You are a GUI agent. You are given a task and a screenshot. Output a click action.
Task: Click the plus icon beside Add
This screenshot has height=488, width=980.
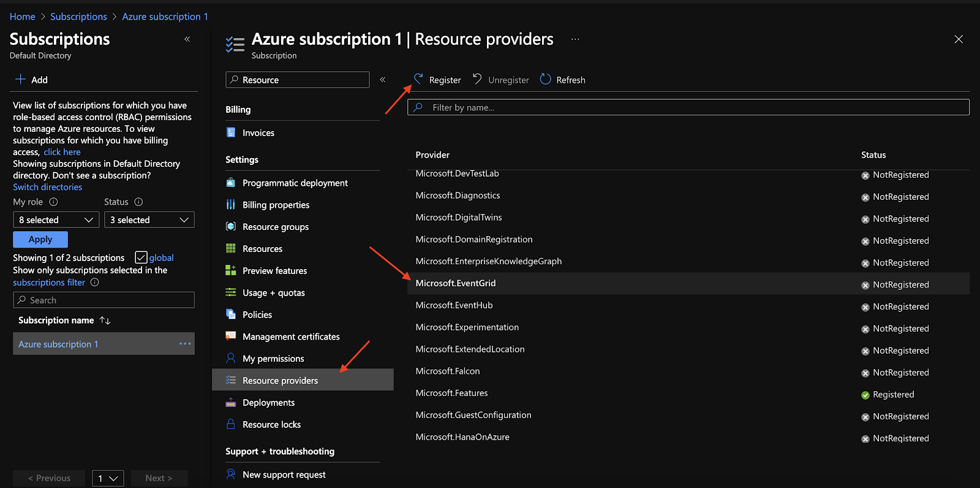[x=21, y=79]
